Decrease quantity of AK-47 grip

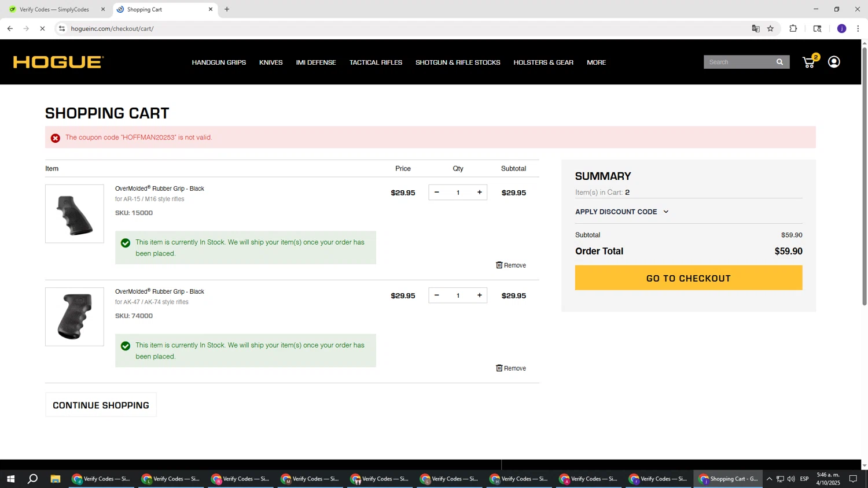point(437,295)
